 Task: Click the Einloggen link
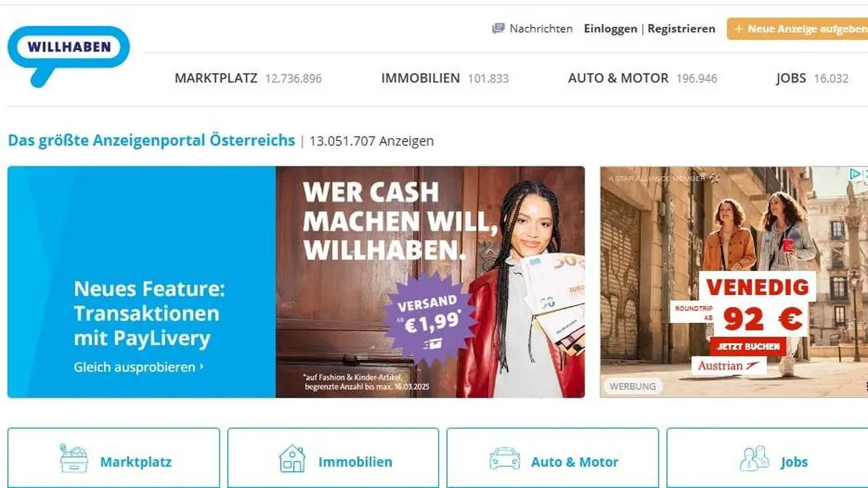point(610,29)
